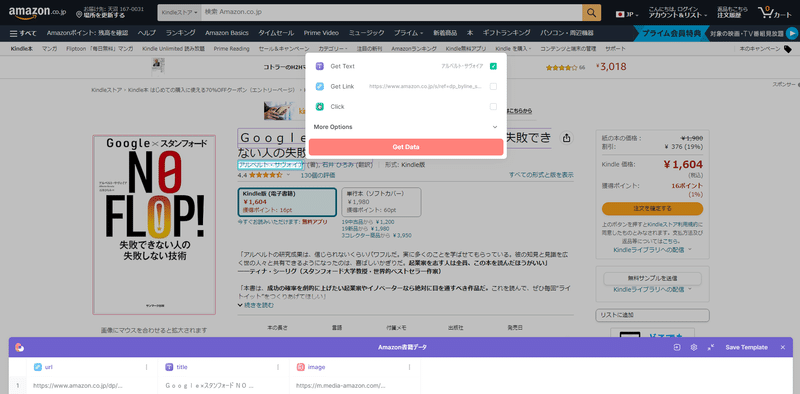Open the リストに追加 dropdown
Image resolution: width=800 pixels, height=394 pixels.
(653, 315)
